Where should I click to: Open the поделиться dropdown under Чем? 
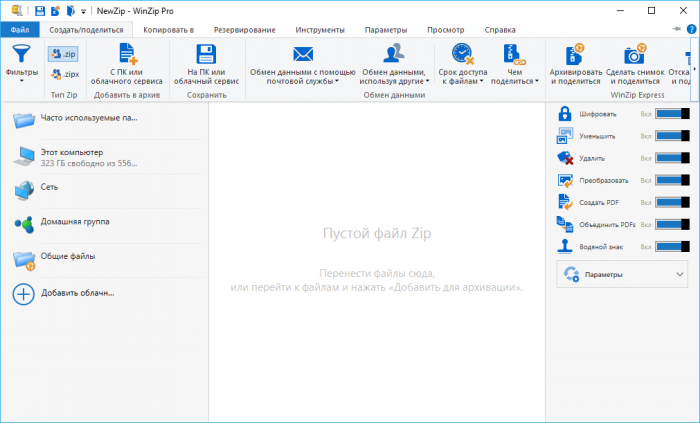coord(537,81)
